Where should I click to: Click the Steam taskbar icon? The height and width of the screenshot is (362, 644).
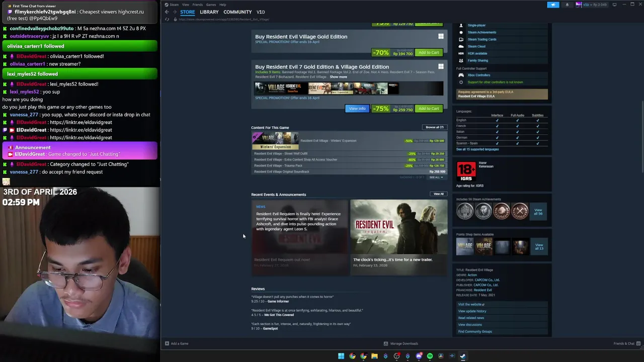tap(463, 356)
